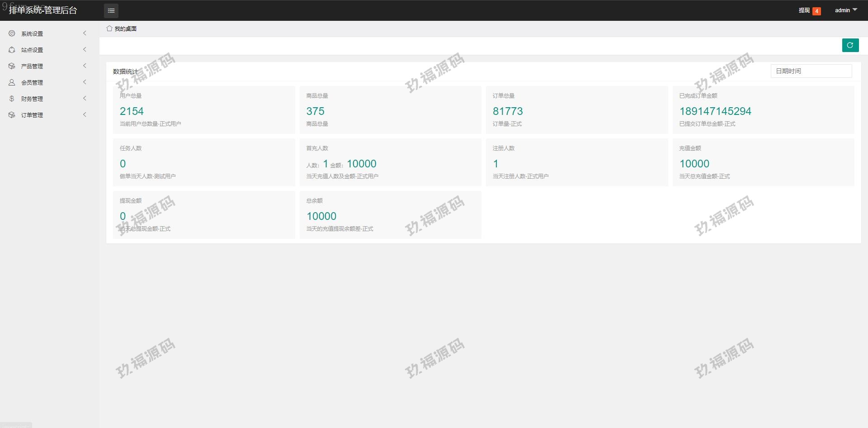Open the 订单管理 menu item

[x=32, y=115]
